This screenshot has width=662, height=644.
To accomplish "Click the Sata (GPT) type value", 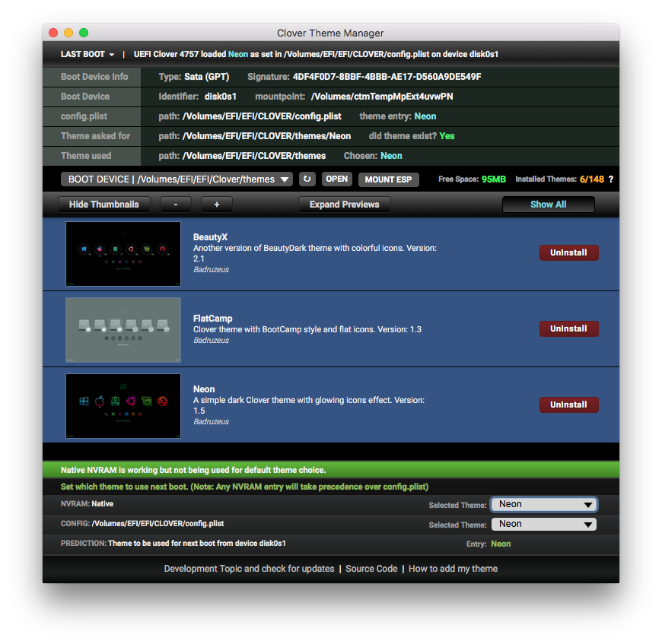I will tap(206, 77).
